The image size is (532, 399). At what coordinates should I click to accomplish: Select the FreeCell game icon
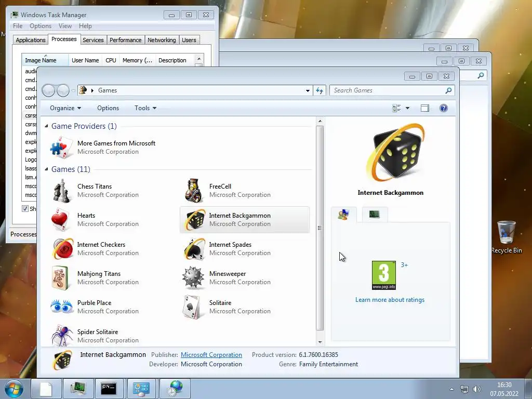coord(194,191)
